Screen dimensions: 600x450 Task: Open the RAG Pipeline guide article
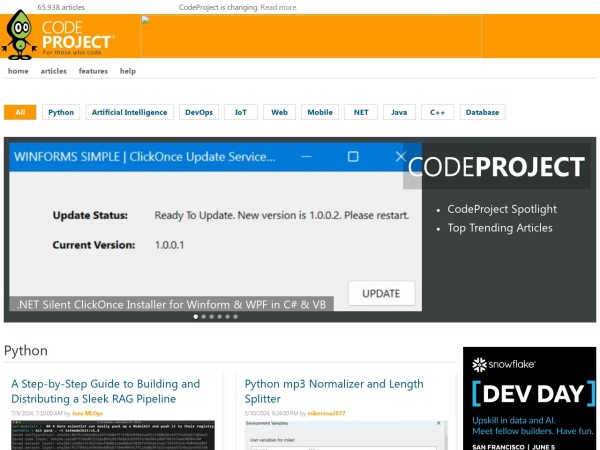pyautogui.click(x=106, y=391)
